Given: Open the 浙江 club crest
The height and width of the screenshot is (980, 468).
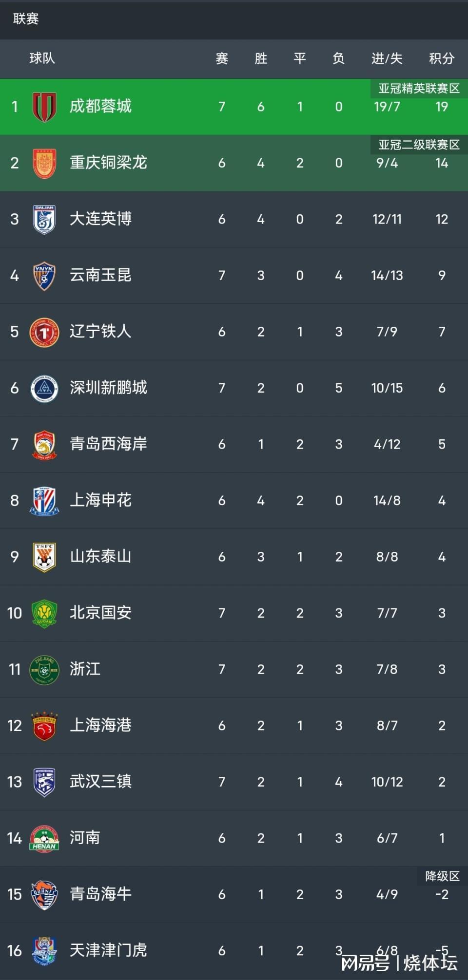Looking at the screenshot, I should tap(44, 670).
